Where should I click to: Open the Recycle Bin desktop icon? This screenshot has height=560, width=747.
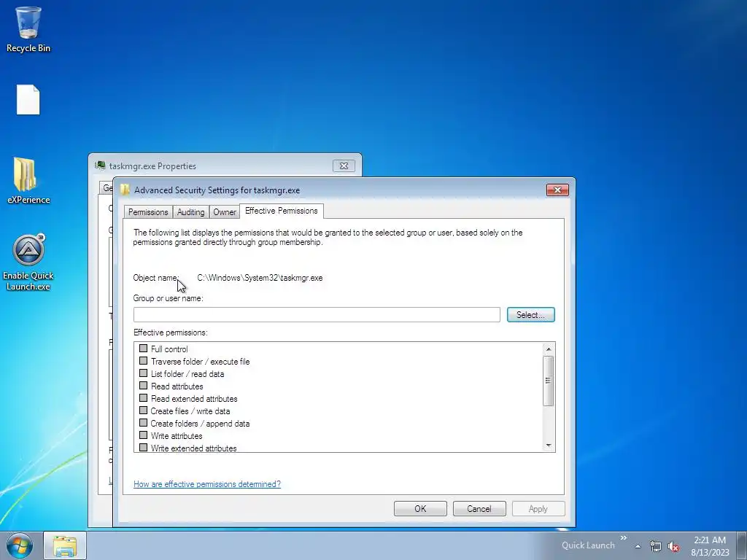coord(28,29)
